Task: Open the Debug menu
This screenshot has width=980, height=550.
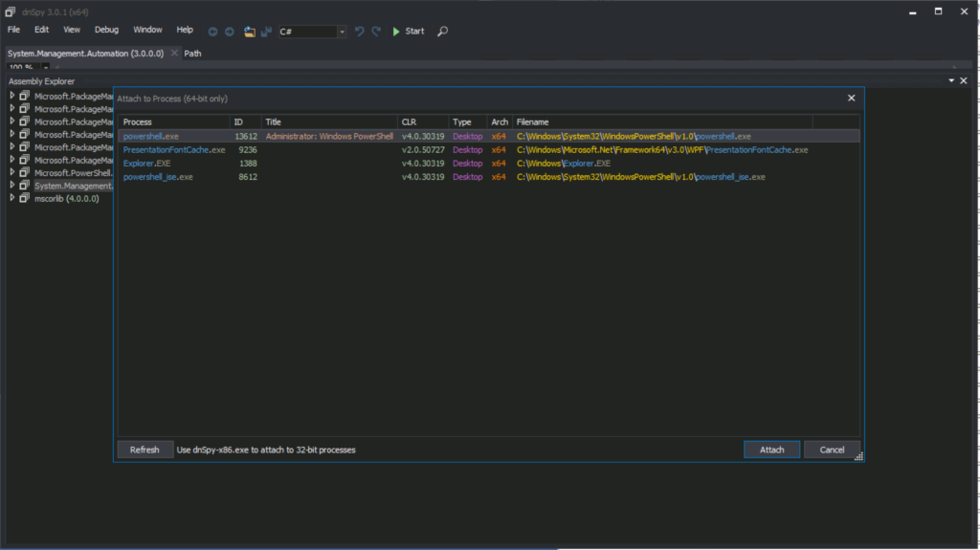Action: click(106, 31)
